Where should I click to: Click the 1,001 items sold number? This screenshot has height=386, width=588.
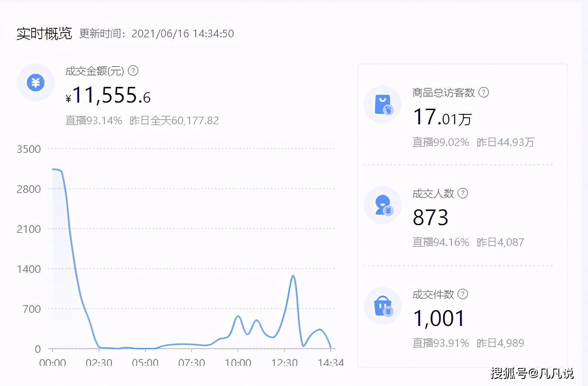click(x=439, y=319)
